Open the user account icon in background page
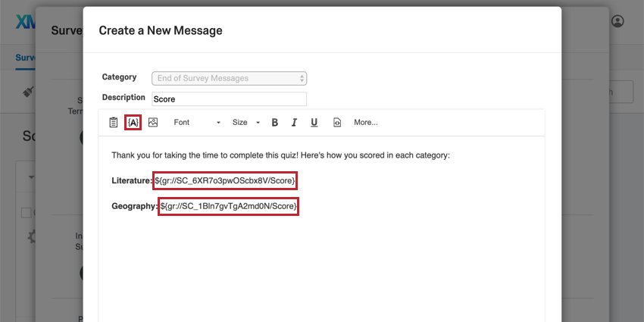Viewport: 644px width, 322px height. pyautogui.click(x=617, y=21)
